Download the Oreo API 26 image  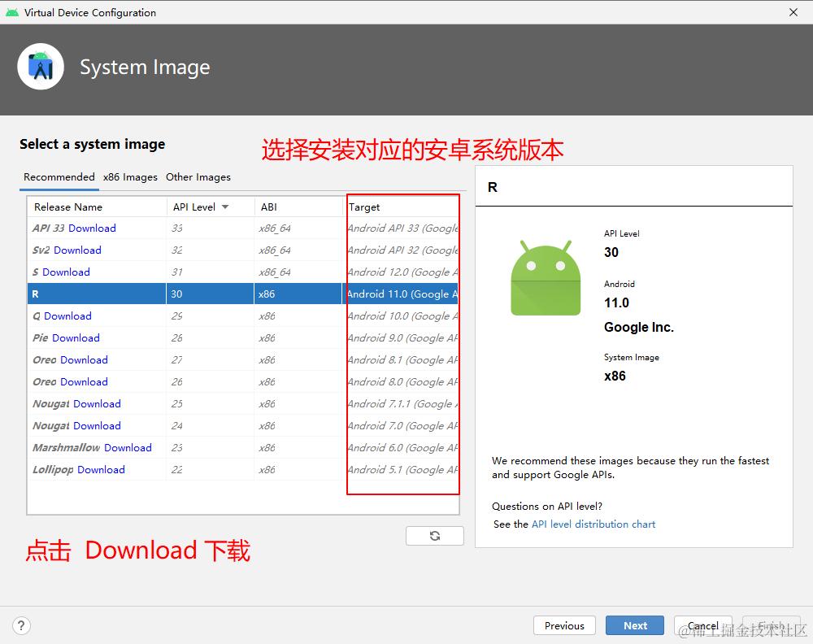click(x=84, y=381)
